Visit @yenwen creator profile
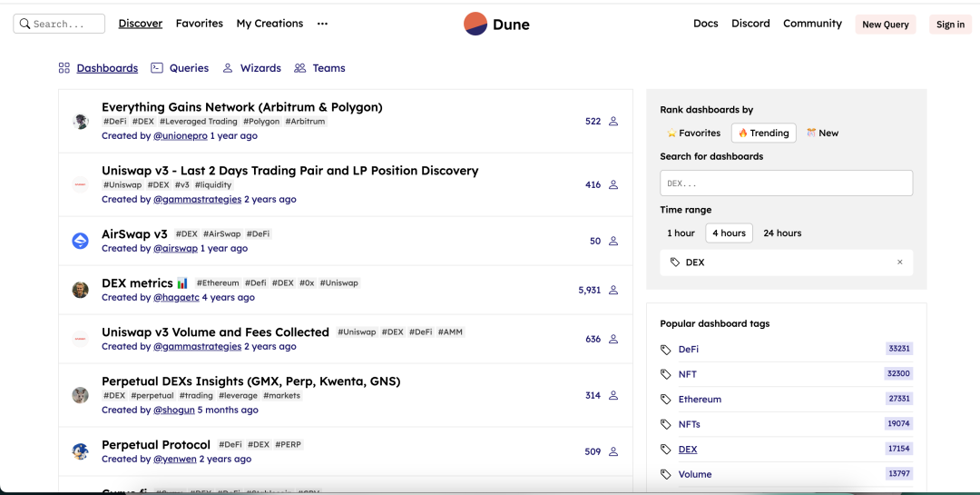Viewport: 980px width, 495px height. coord(175,460)
